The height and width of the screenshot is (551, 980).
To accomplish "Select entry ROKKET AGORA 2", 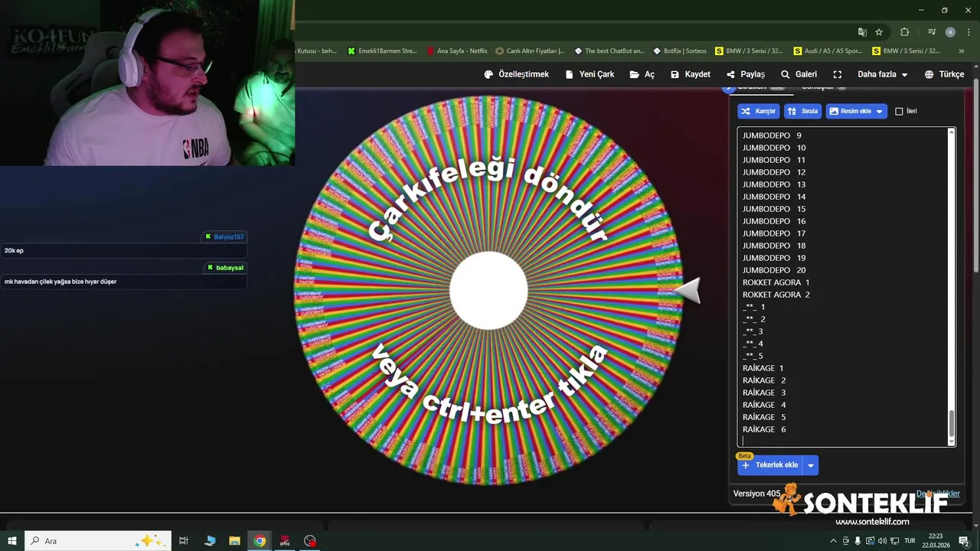I will [776, 295].
